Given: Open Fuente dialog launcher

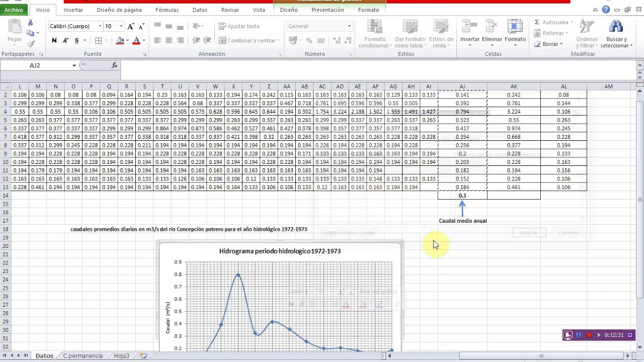Looking at the screenshot, I should coord(144,54).
